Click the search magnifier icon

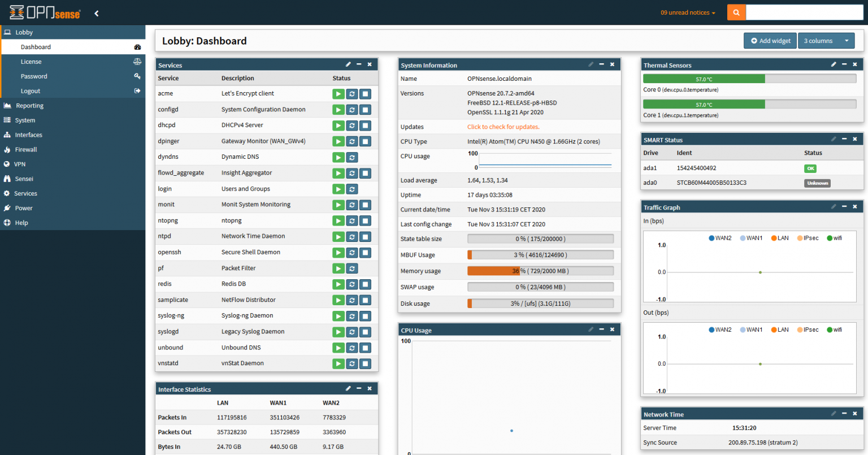point(736,12)
